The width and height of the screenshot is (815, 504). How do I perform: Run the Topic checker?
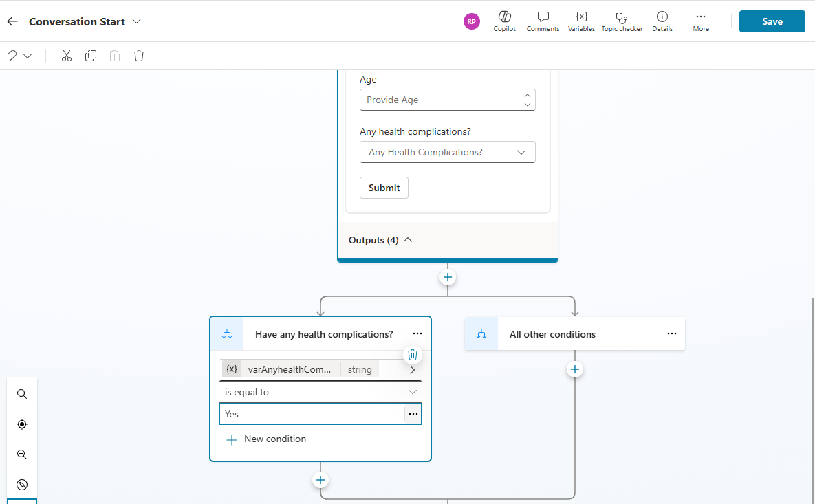click(x=621, y=21)
